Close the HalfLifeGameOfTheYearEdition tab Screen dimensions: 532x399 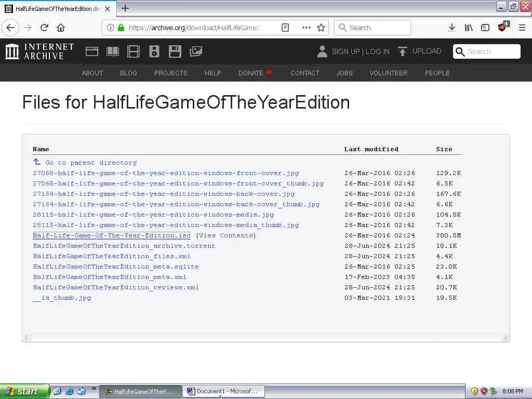pos(108,9)
